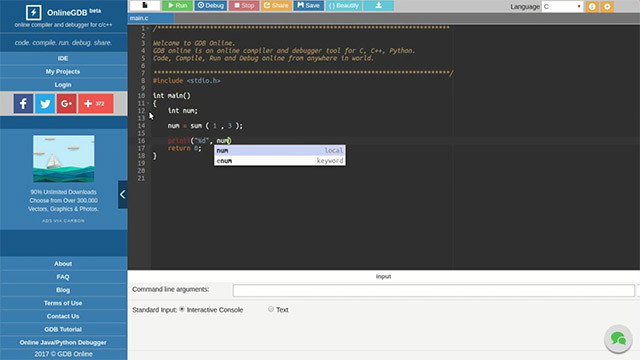Image resolution: width=640 pixels, height=360 pixels.
Task: Click the OnlineGDB lightning logo
Action: coord(33,12)
